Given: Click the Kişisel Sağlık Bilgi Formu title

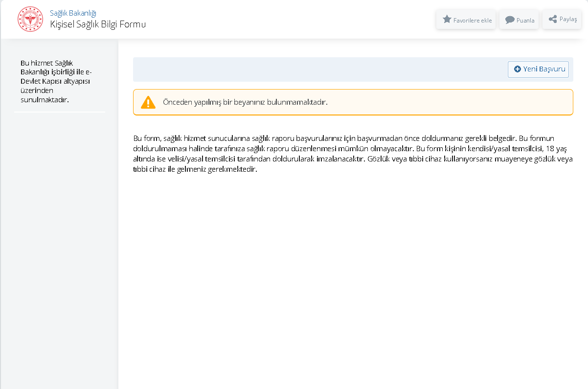Looking at the screenshot, I should point(98,24).
